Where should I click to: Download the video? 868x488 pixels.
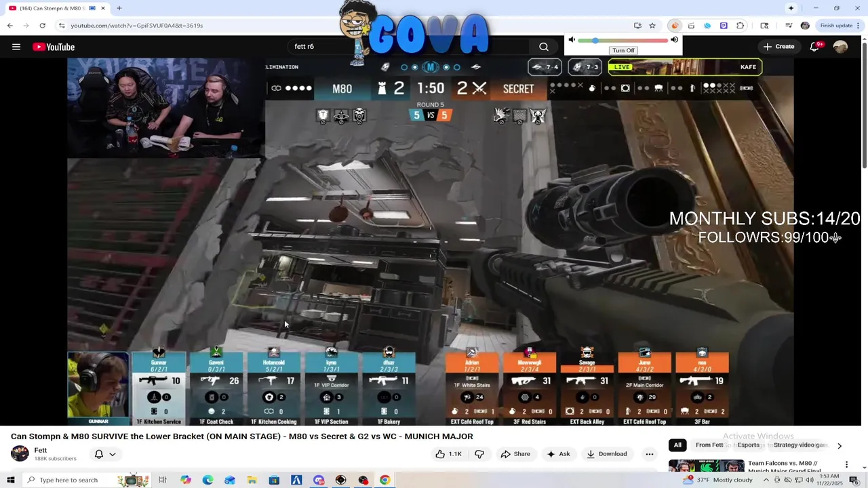(x=608, y=454)
